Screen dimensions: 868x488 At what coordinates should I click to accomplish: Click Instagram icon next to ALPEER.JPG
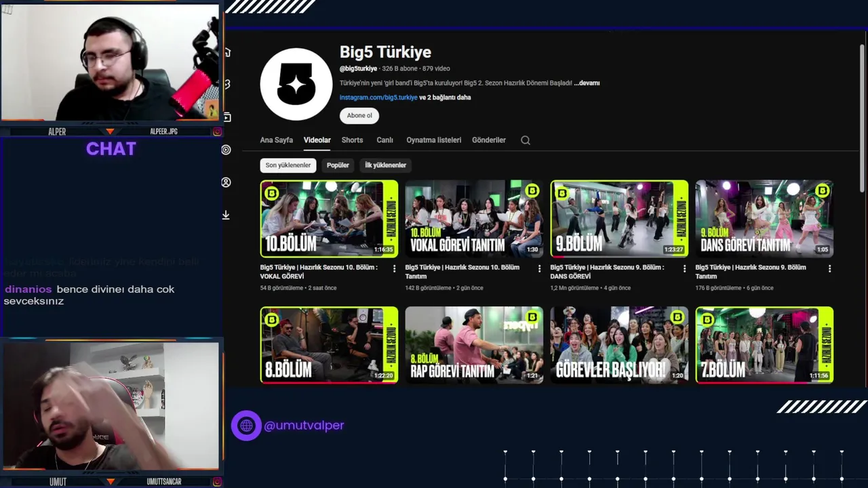coord(217,131)
